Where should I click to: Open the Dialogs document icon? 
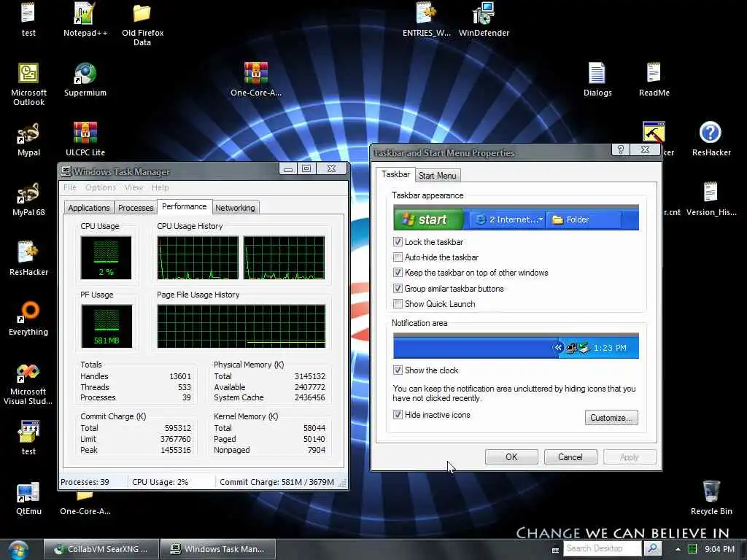pos(597,79)
